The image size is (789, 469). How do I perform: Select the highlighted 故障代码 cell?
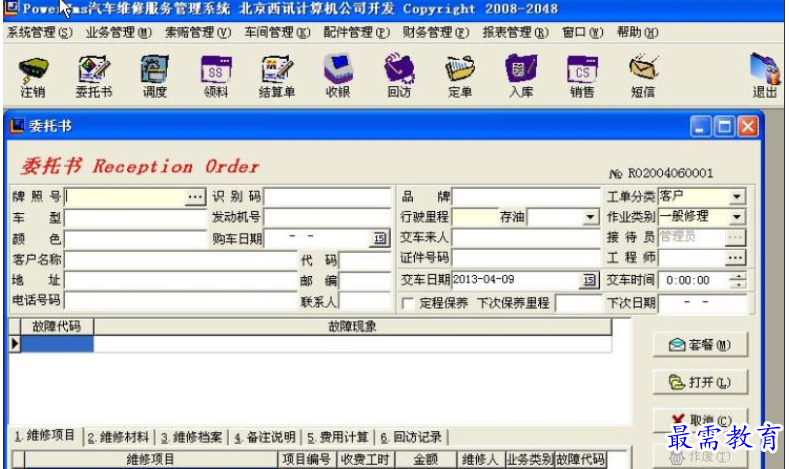click(57, 344)
